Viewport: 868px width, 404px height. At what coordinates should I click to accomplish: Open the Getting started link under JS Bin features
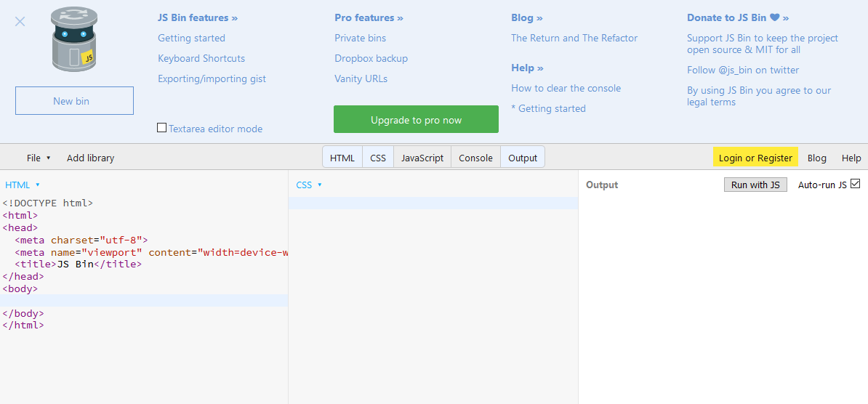(191, 39)
